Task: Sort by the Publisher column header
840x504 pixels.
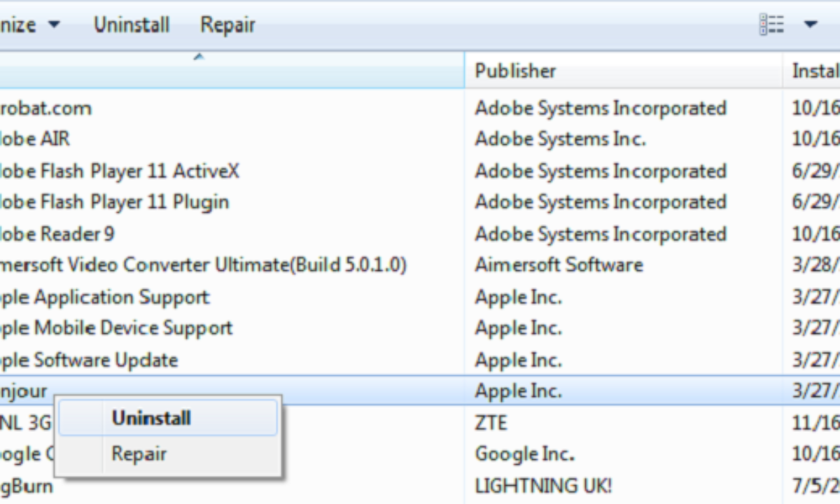Action: 515,71
